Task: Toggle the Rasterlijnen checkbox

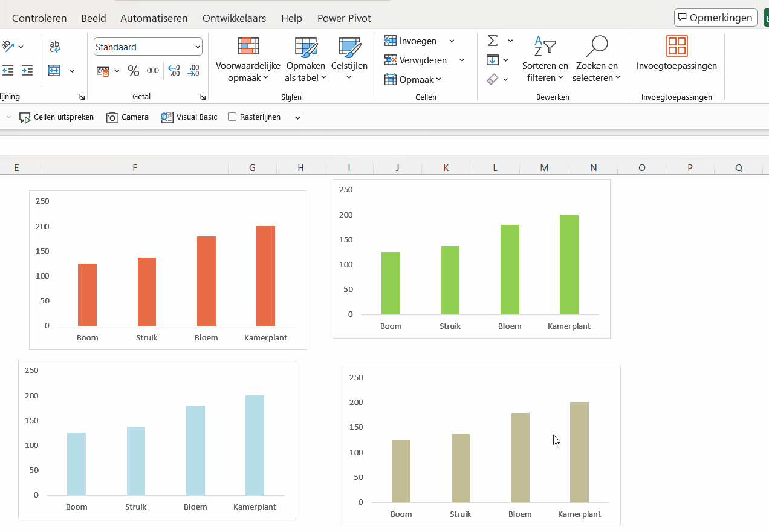Action: (x=232, y=117)
